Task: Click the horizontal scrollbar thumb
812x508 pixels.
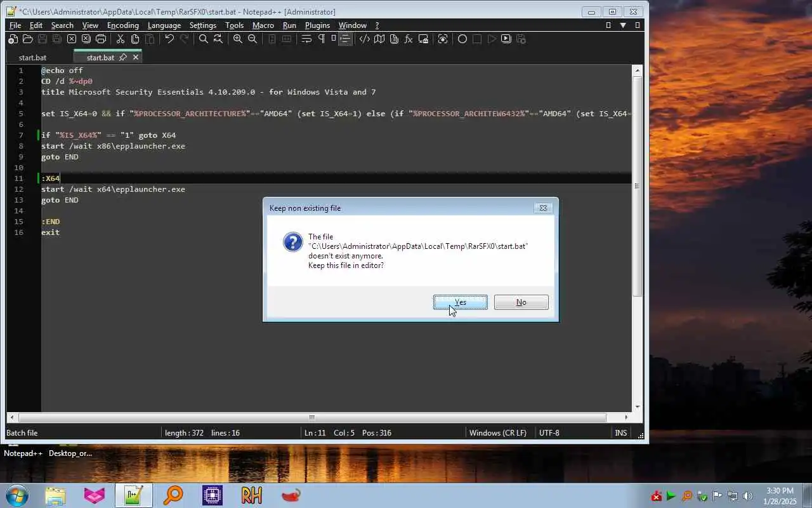Action: [312, 417]
